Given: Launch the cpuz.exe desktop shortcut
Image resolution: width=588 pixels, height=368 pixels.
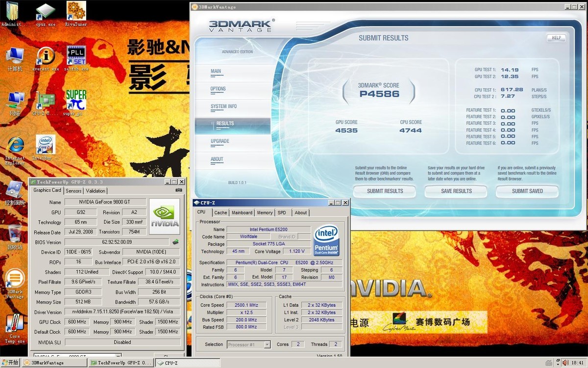Looking at the screenshot, I should (46, 14).
